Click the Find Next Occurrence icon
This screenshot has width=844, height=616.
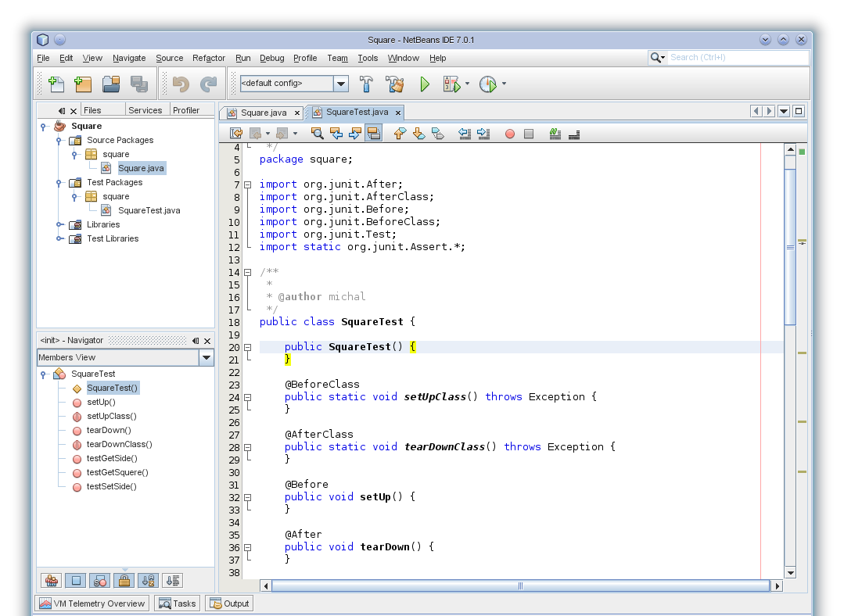click(354, 134)
